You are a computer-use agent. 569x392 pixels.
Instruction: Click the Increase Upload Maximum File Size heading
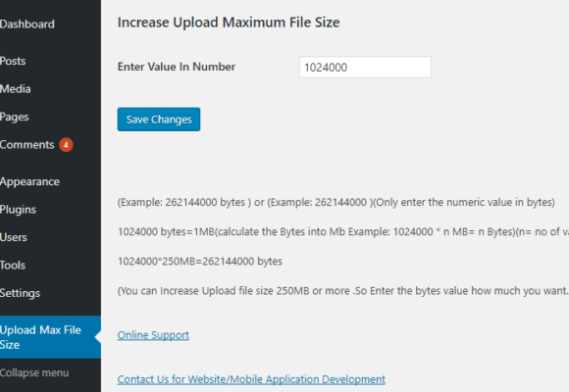[x=229, y=23]
